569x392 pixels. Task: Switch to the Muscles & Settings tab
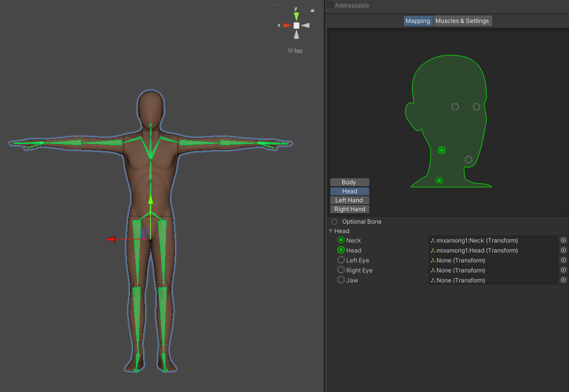(x=462, y=21)
